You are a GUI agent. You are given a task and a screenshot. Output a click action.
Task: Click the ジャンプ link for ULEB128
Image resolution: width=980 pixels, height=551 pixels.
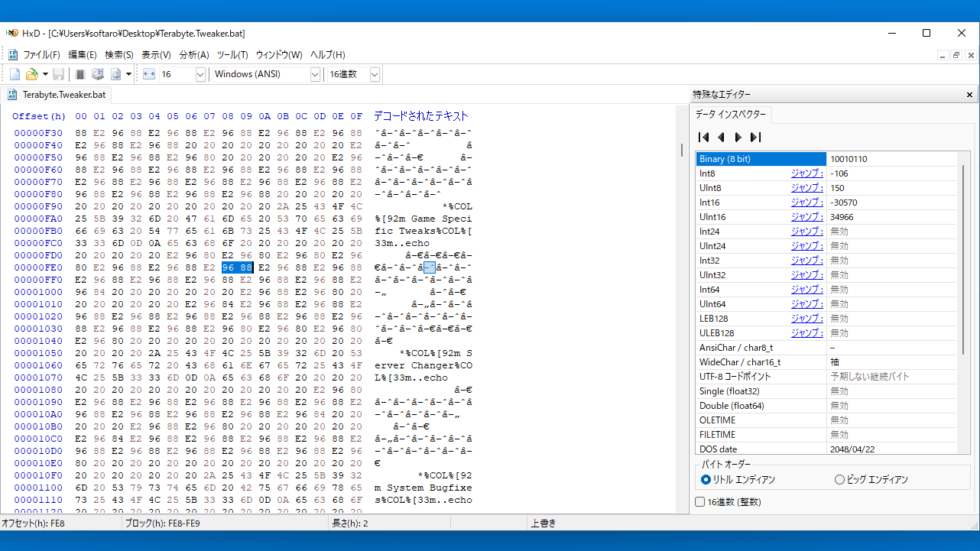click(806, 333)
